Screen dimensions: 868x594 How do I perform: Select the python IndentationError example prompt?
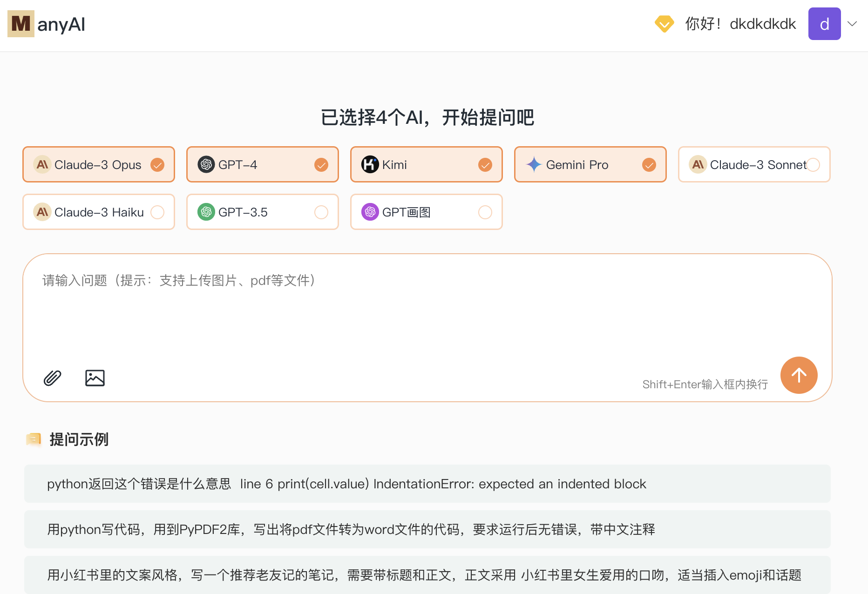[x=427, y=484]
